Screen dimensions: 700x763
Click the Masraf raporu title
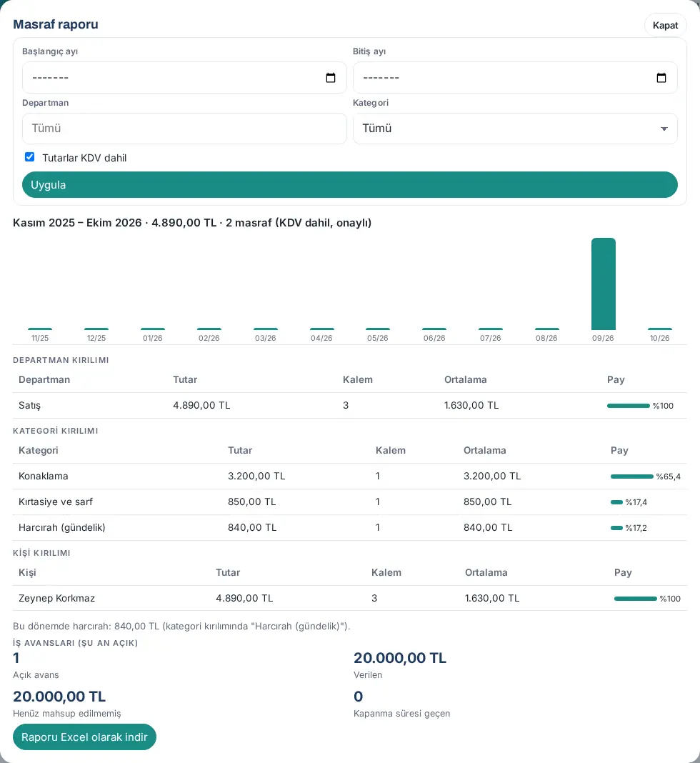(56, 24)
